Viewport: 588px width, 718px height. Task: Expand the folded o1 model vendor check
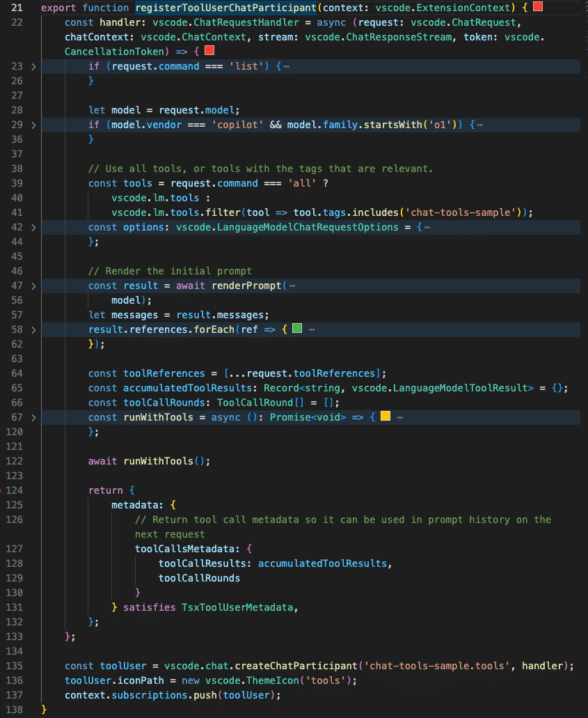(x=35, y=124)
